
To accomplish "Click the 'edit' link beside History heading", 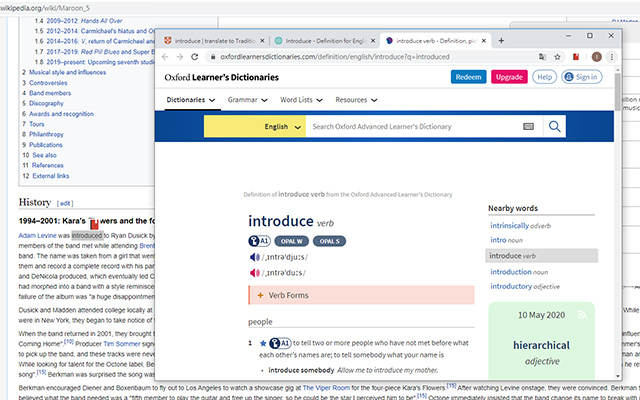I will tap(65, 203).
